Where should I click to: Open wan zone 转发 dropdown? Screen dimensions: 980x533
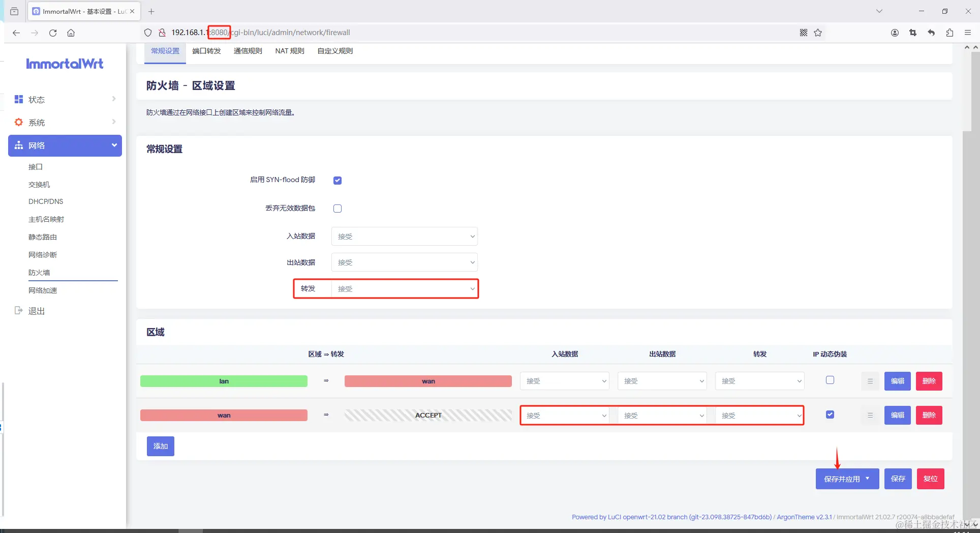(x=760, y=416)
